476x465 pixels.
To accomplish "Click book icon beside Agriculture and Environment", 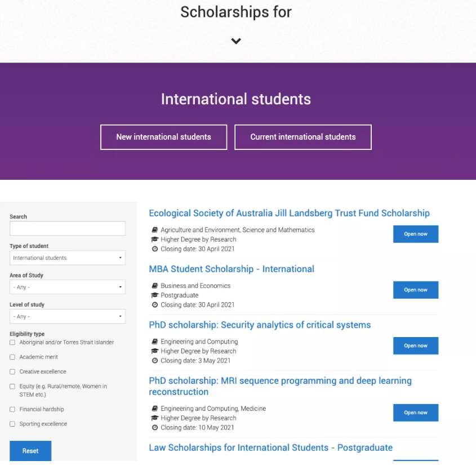I will pyautogui.click(x=155, y=230).
